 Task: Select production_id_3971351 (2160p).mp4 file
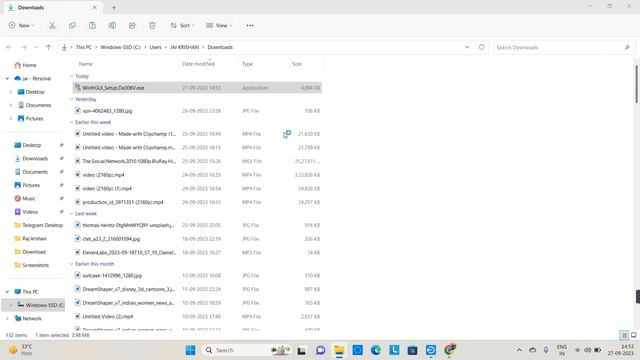click(197, 202)
